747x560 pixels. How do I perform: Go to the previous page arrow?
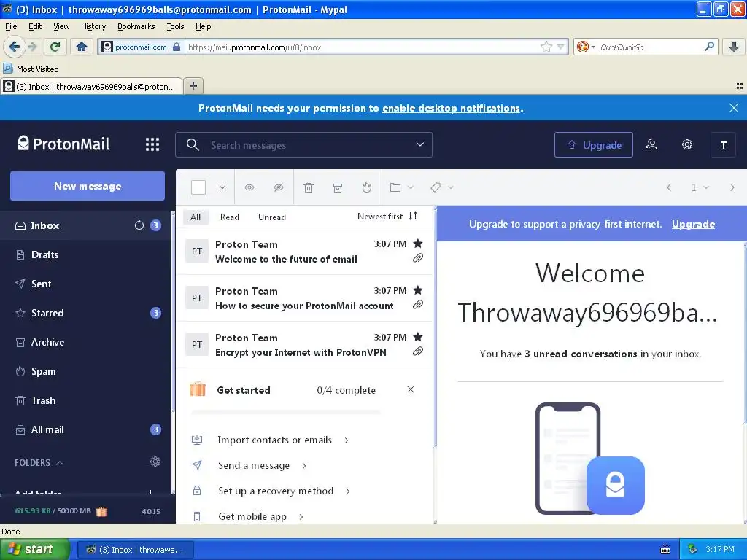tap(669, 187)
